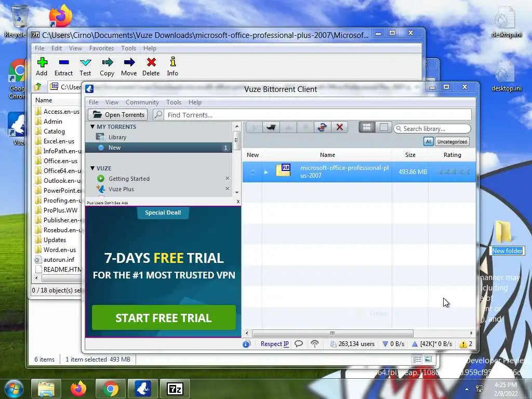Viewport: 532px width, 399px height.
Task: Open Windows Start menu
Action: (x=13, y=389)
